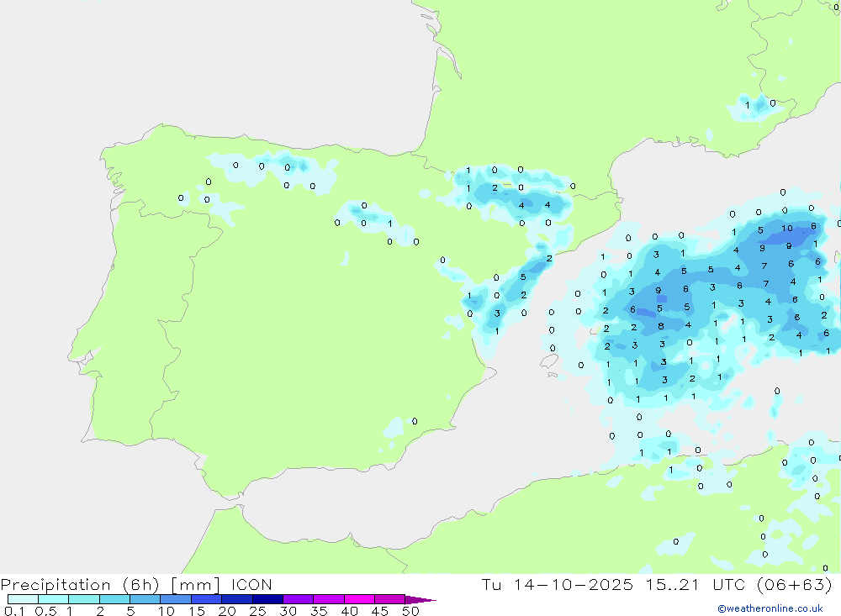
Task: Click the above-50 arrow tip of legend
Action: click(420, 600)
